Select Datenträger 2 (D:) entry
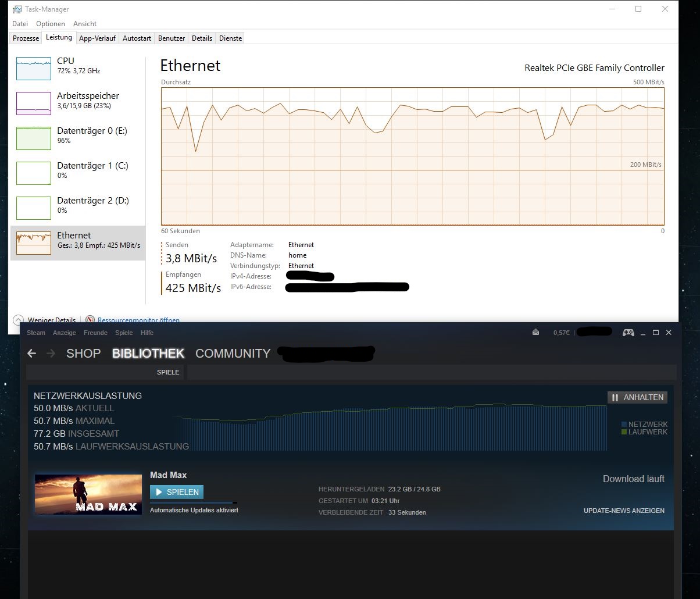Image resolution: width=700 pixels, height=599 pixels. 78,208
